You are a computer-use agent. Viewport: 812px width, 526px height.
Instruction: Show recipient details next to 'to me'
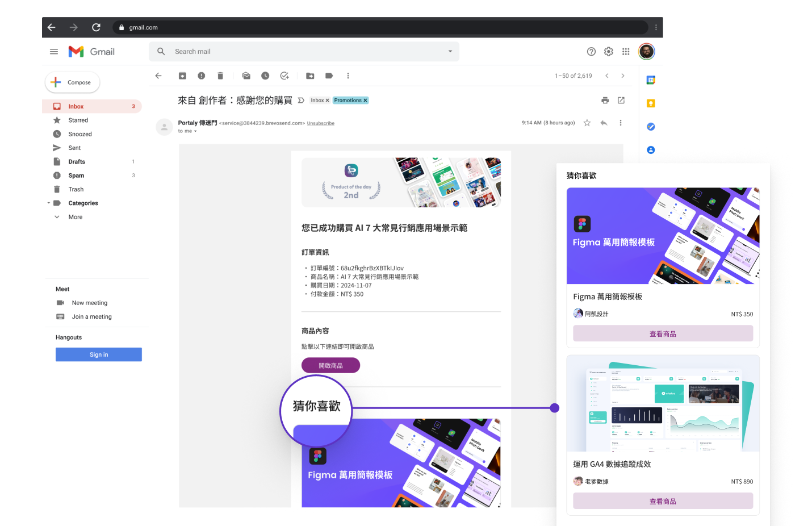tap(195, 131)
